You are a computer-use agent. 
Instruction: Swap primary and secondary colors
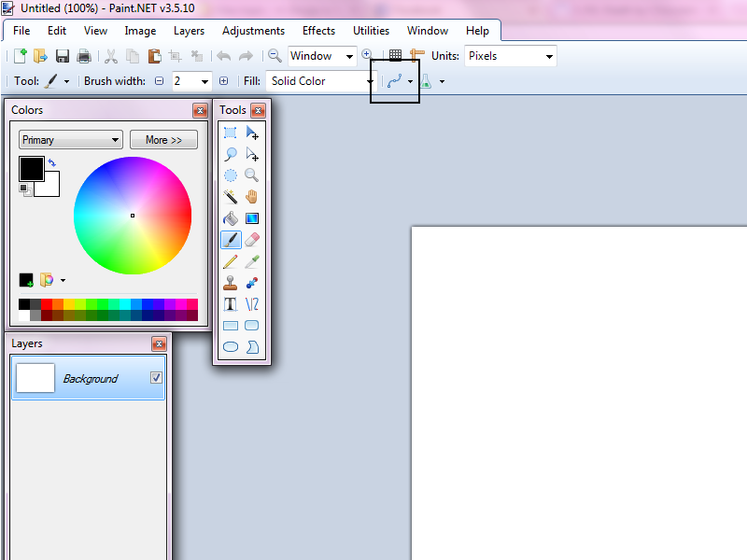pos(52,162)
